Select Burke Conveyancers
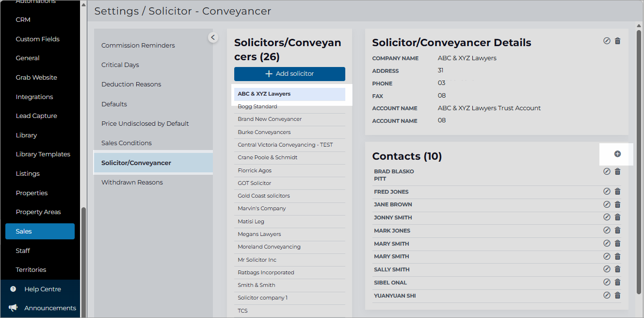This screenshot has height=318, width=644. (290, 132)
